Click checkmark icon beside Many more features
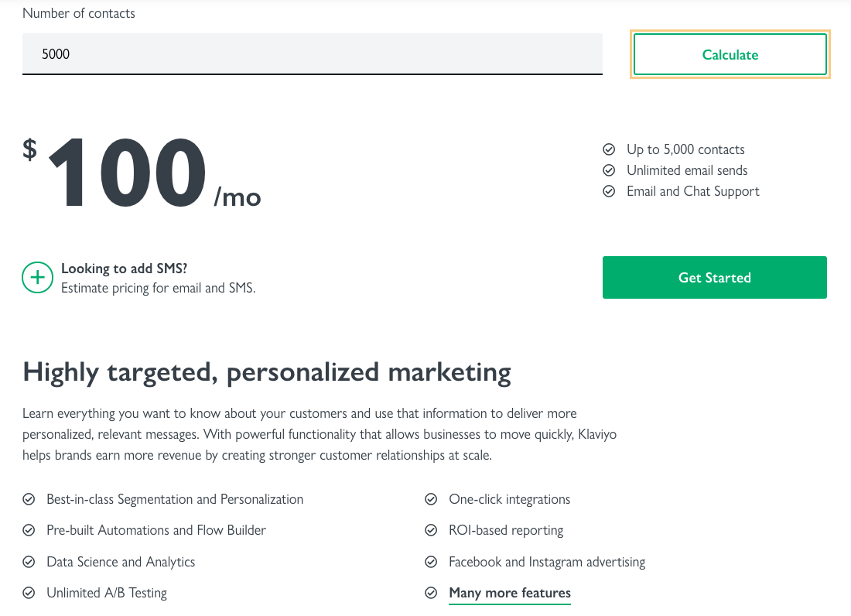Viewport: 851px width, 616px height. tap(432, 594)
